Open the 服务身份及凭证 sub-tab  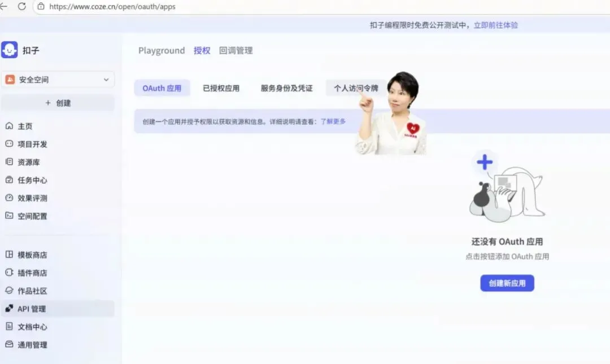[287, 88]
